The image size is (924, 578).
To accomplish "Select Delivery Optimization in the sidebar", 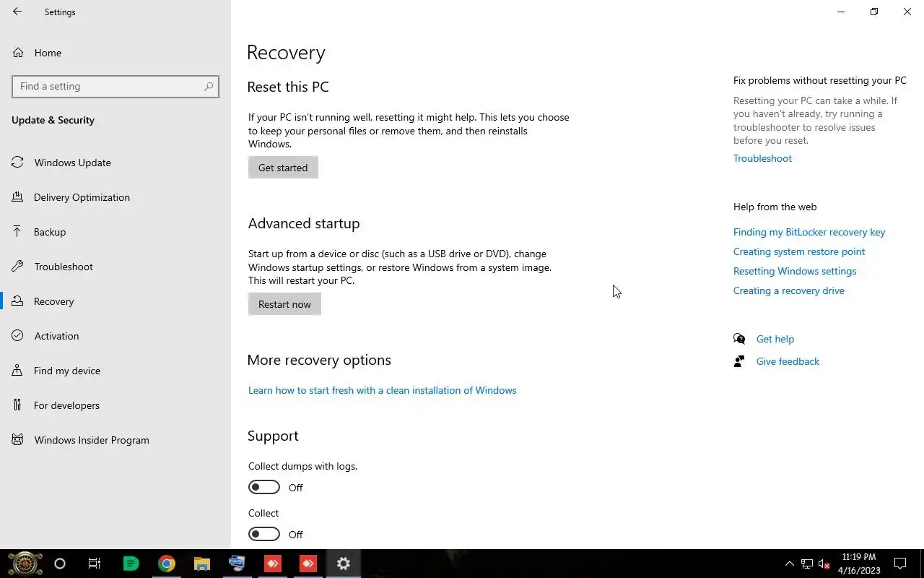I will pyautogui.click(x=115, y=197).
